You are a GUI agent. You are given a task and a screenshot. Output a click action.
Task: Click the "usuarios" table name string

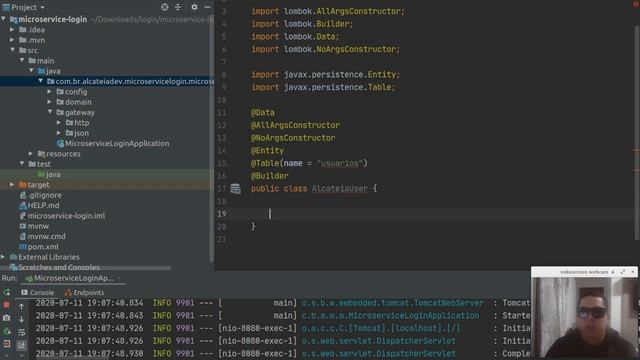[x=339, y=163]
